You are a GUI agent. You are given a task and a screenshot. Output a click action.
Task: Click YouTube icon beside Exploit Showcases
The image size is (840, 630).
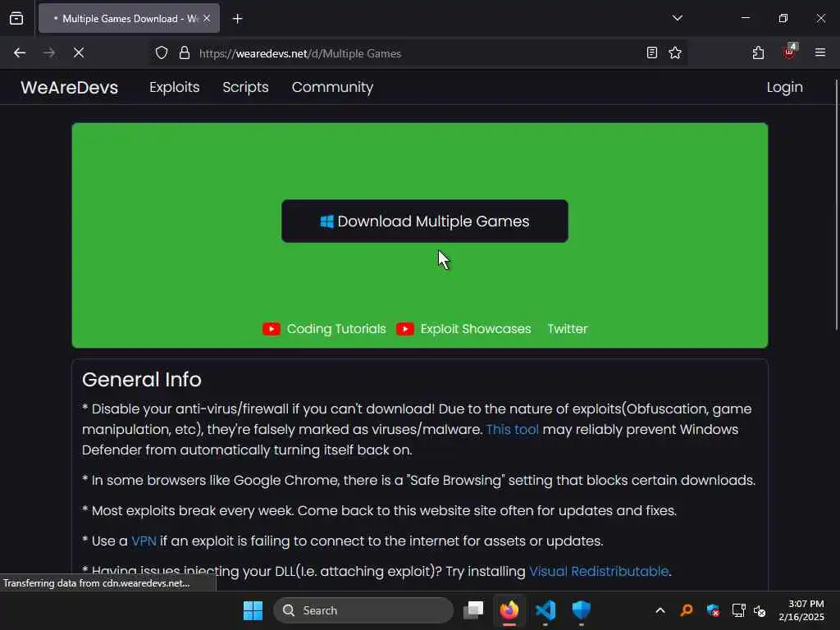(x=405, y=329)
